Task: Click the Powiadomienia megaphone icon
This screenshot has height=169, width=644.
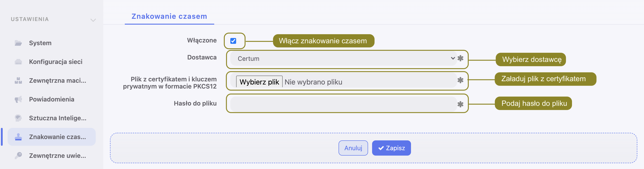Action: click(18, 99)
